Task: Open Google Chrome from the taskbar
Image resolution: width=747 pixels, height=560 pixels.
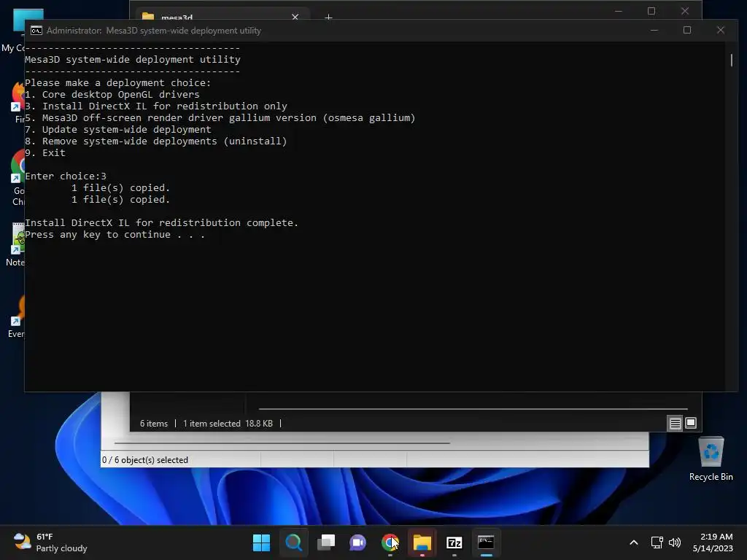Action: tap(390, 542)
